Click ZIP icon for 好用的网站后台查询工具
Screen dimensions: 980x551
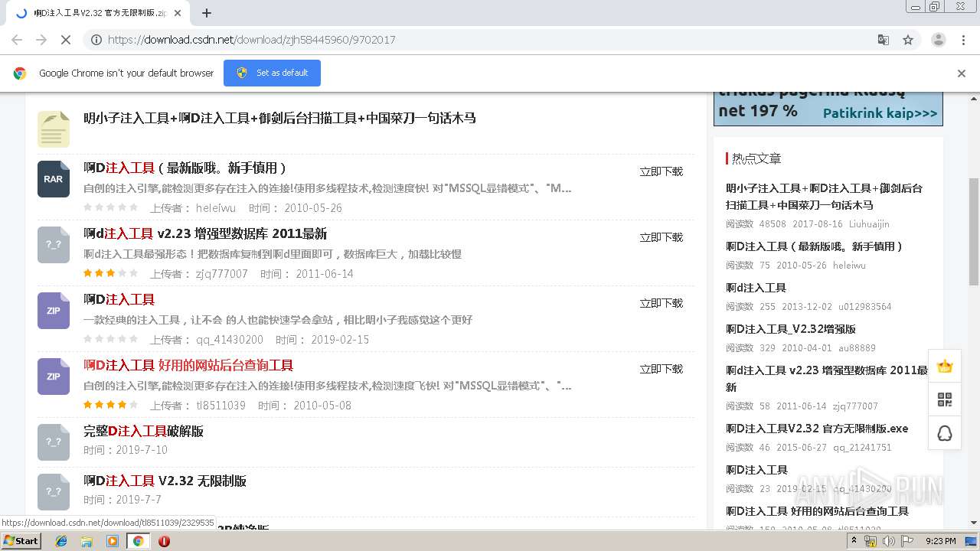[54, 377]
